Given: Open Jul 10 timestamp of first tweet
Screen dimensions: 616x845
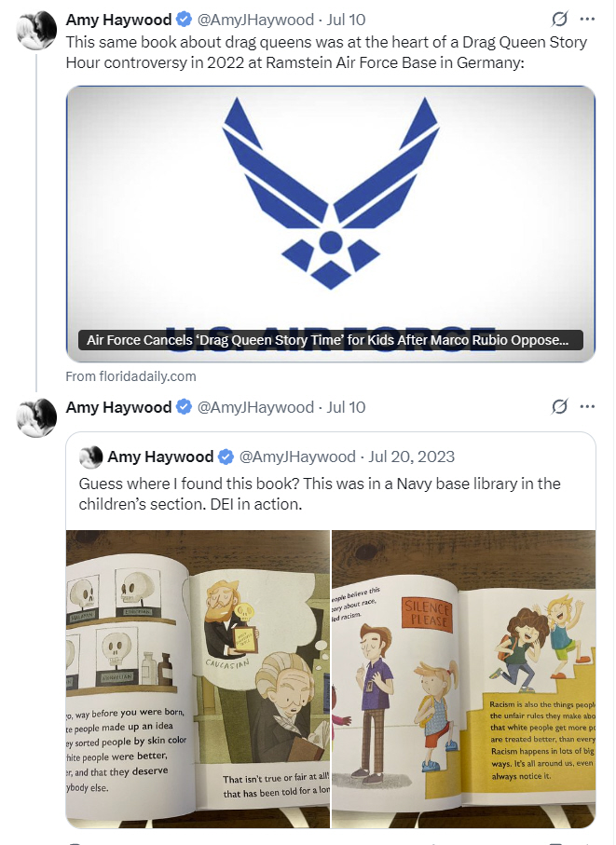Looking at the screenshot, I should (346, 20).
